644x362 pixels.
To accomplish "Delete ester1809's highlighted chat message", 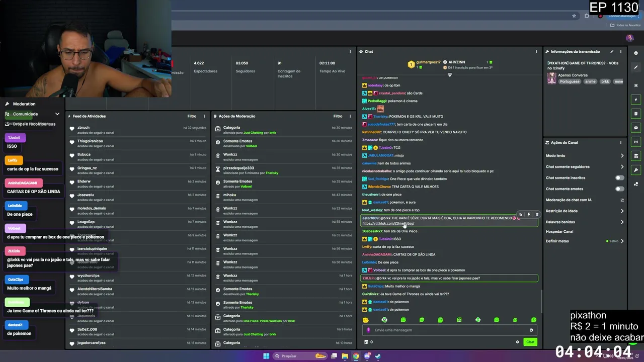I will pos(536,215).
